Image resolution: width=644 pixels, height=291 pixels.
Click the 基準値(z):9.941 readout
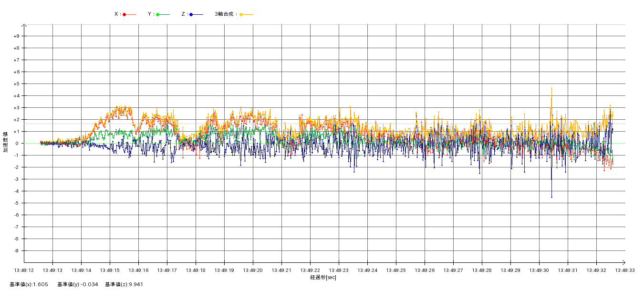(x=124, y=284)
